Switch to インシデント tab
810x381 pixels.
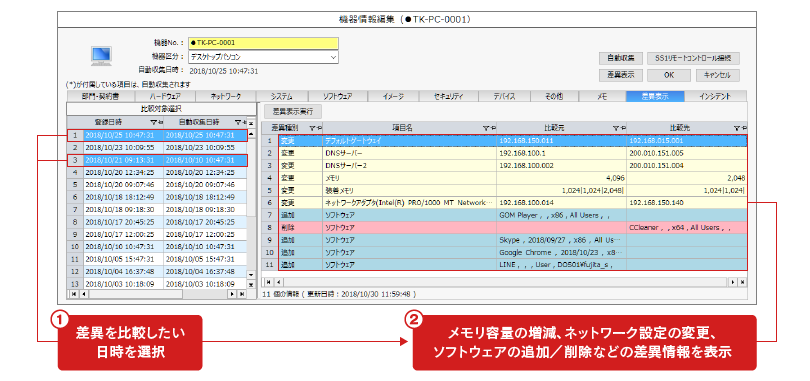pyautogui.click(x=715, y=97)
